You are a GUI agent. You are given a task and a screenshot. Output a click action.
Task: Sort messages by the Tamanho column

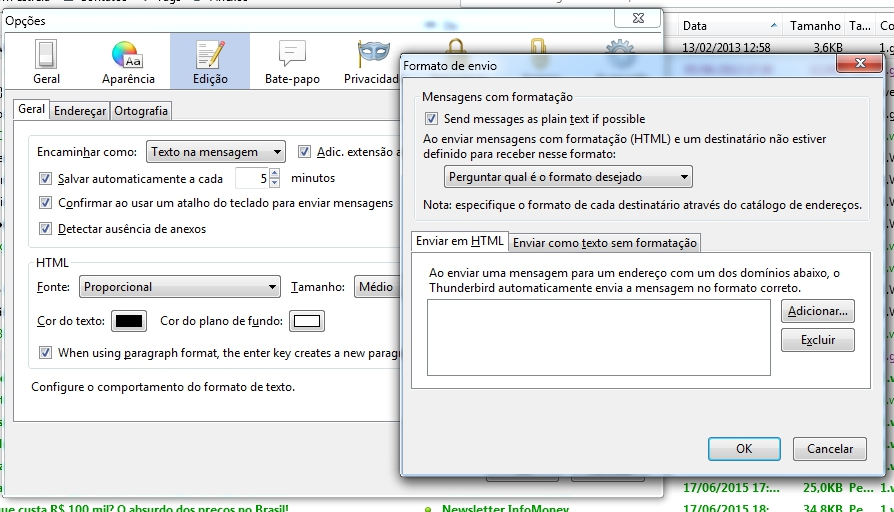815,26
